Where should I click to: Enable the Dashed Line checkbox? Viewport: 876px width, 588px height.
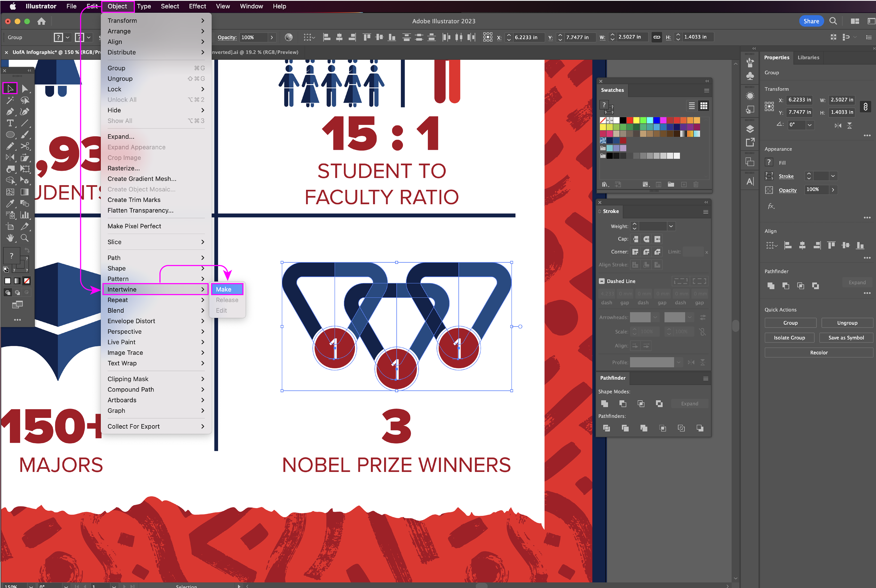pos(602,281)
